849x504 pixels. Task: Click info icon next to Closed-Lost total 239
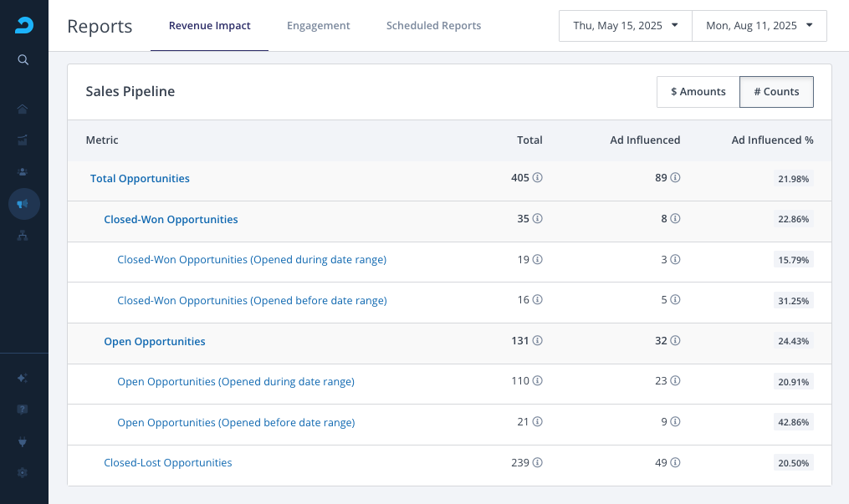(x=538, y=463)
